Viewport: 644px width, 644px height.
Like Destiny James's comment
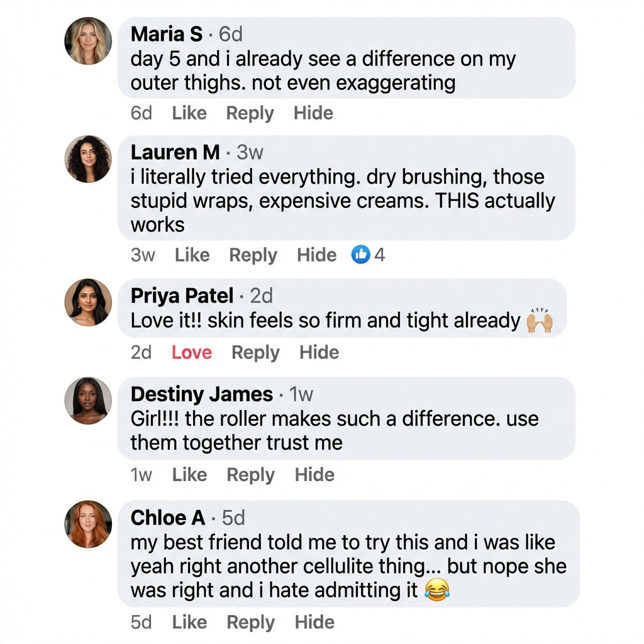[189, 475]
